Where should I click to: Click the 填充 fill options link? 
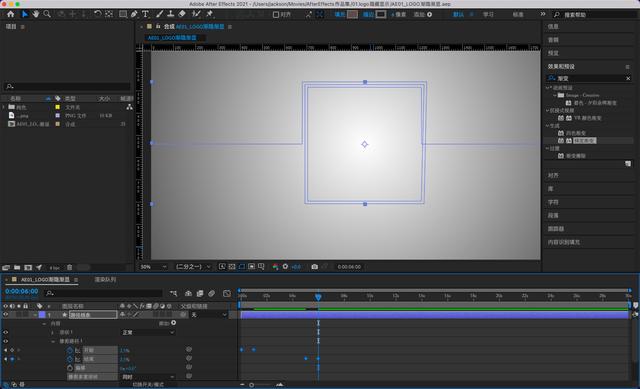(340, 14)
